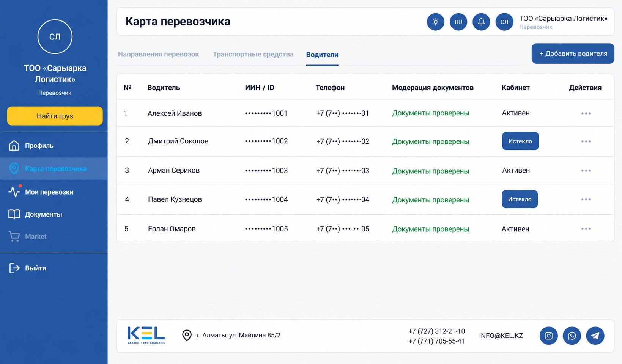Click the Активен status for Арман Сериков
Image resolution: width=622 pixels, height=364 pixels.
tap(516, 171)
